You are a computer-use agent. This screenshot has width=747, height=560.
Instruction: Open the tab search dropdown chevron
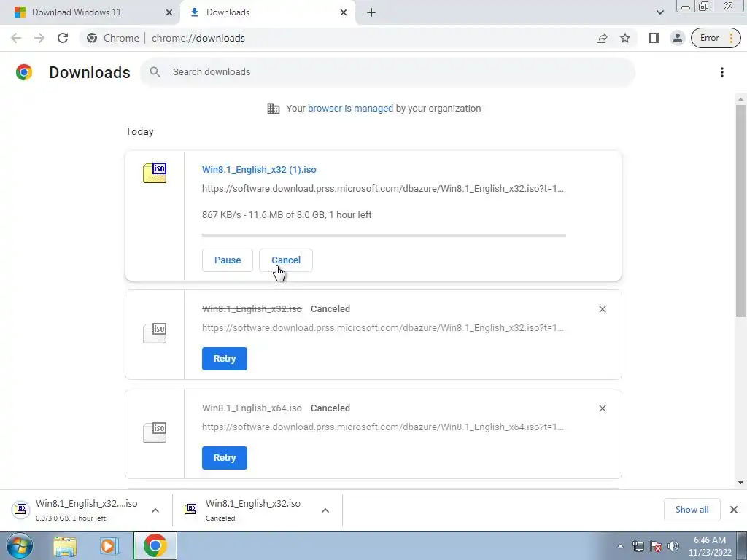659,12
